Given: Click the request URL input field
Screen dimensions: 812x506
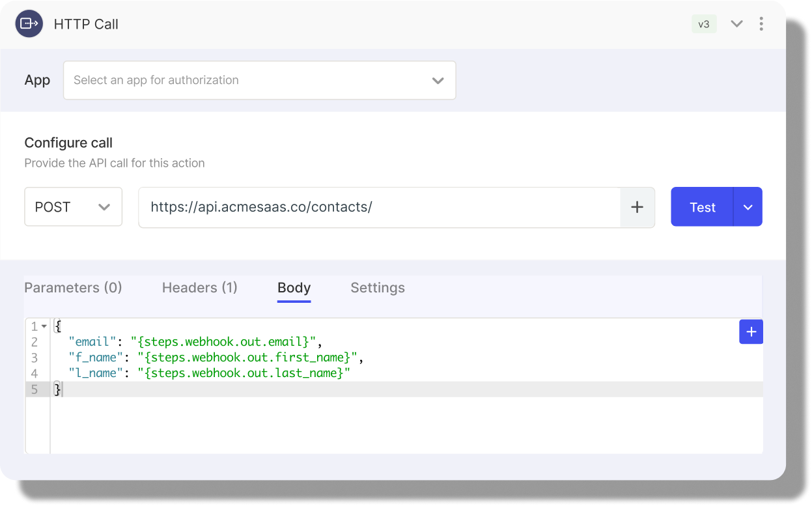Looking at the screenshot, I should coord(379,207).
